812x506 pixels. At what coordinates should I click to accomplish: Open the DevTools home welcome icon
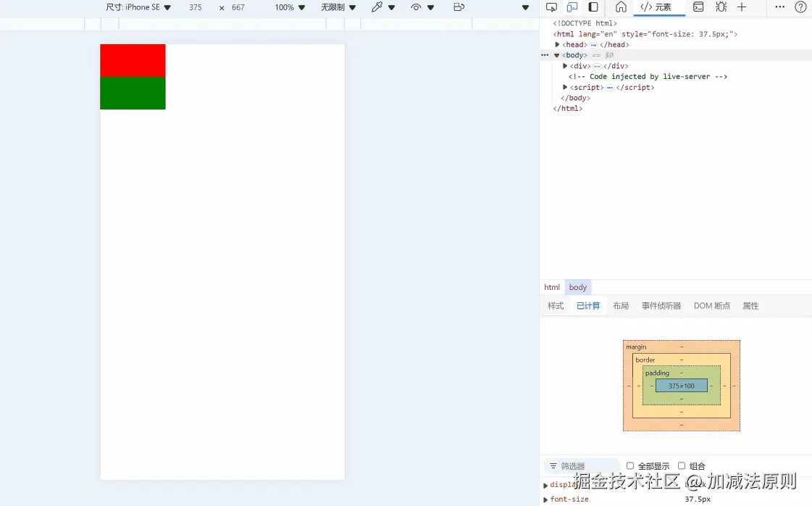[620, 7]
